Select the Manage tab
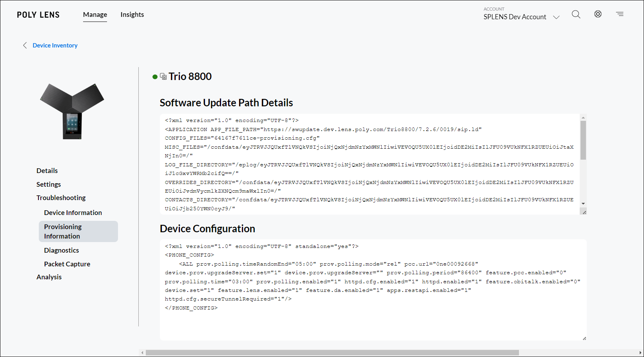The width and height of the screenshot is (644, 357). 95,15
